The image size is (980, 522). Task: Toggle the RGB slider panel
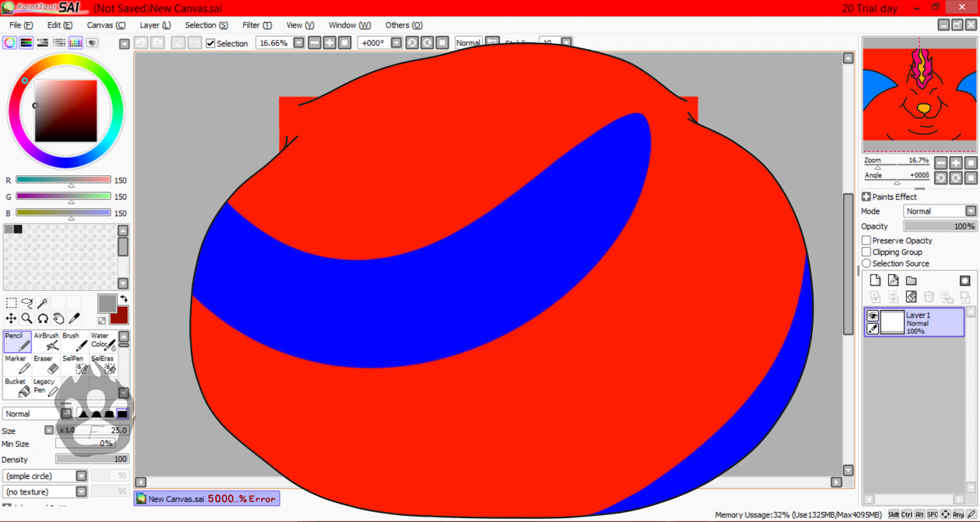click(26, 43)
